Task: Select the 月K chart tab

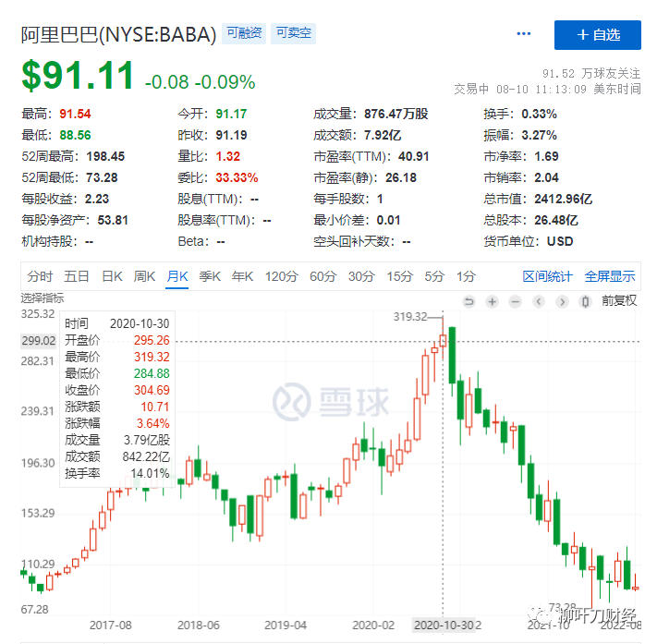Action: click(x=177, y=276)
